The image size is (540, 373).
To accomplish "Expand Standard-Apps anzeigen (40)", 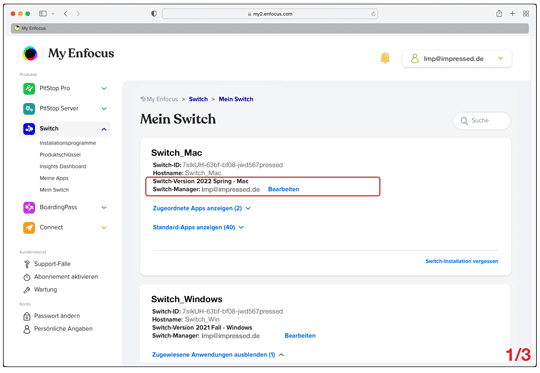I will 198,227.
